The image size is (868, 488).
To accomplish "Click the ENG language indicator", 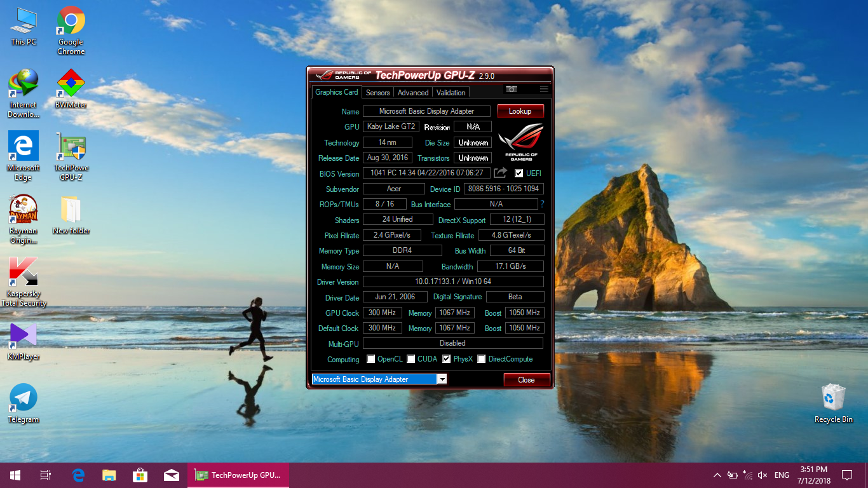I will coord(782,475).
